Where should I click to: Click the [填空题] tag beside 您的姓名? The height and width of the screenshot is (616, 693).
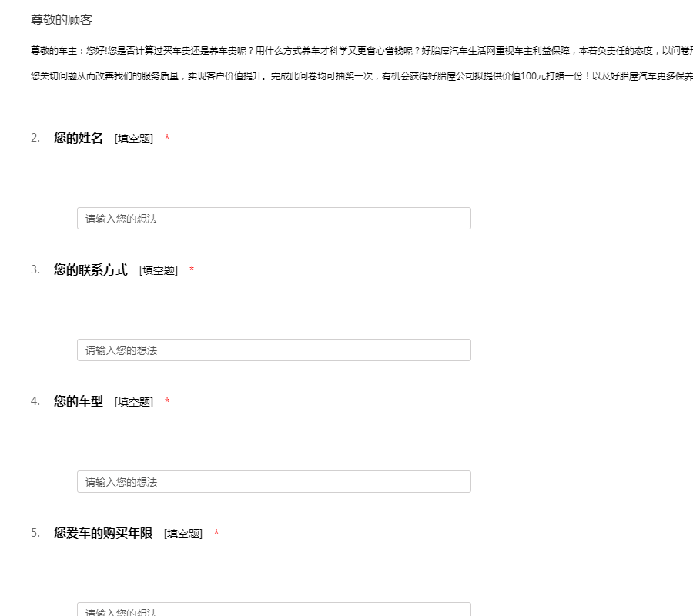[x=134, y=139]
